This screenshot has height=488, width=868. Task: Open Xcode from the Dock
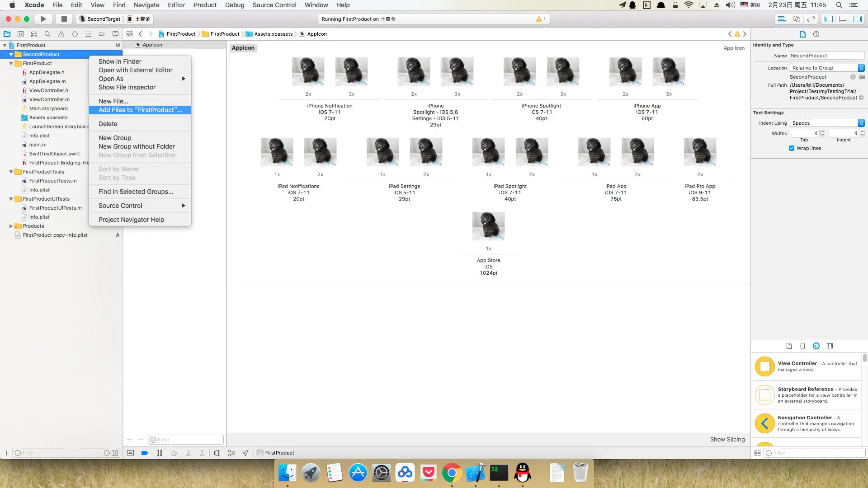[x=475, y=473]
